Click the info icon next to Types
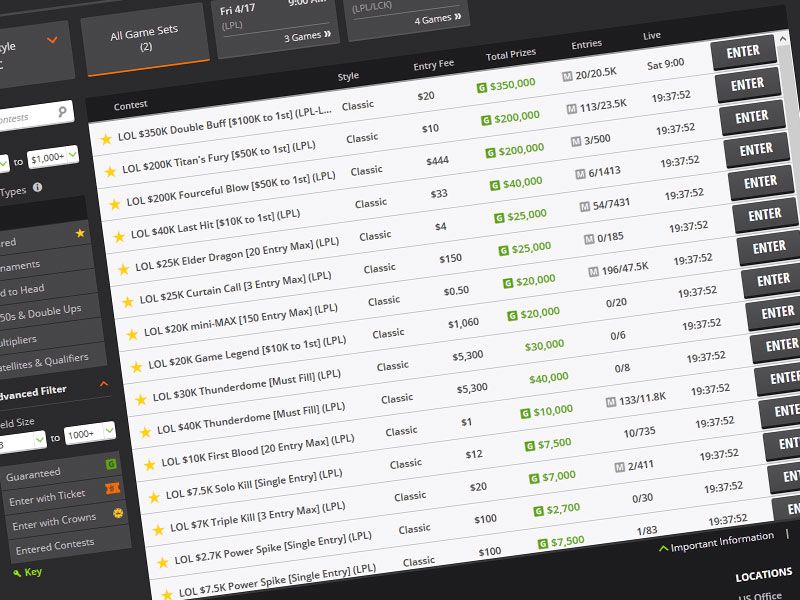The height and width of the screenshot is (600, 800). [37, 187]
